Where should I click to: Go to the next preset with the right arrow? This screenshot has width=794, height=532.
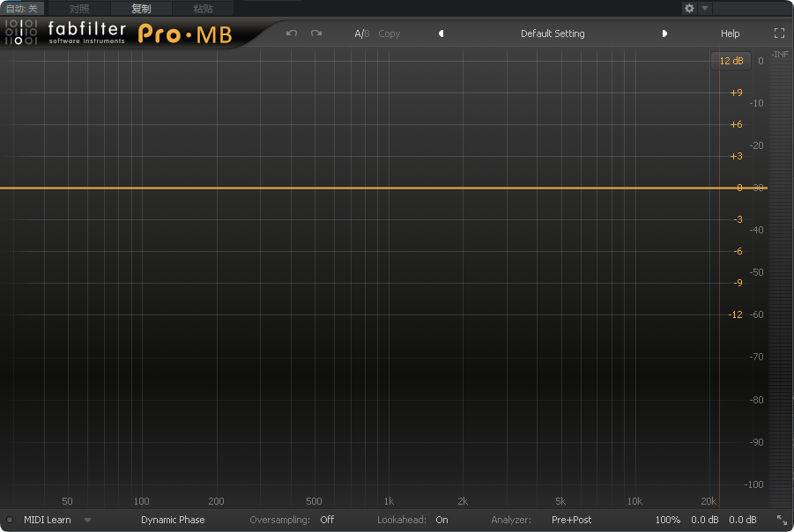664,33
